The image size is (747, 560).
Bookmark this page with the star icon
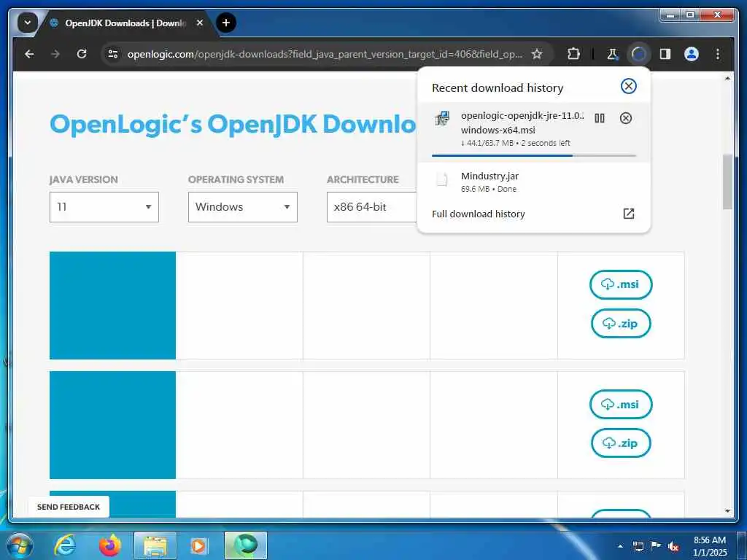537,54
